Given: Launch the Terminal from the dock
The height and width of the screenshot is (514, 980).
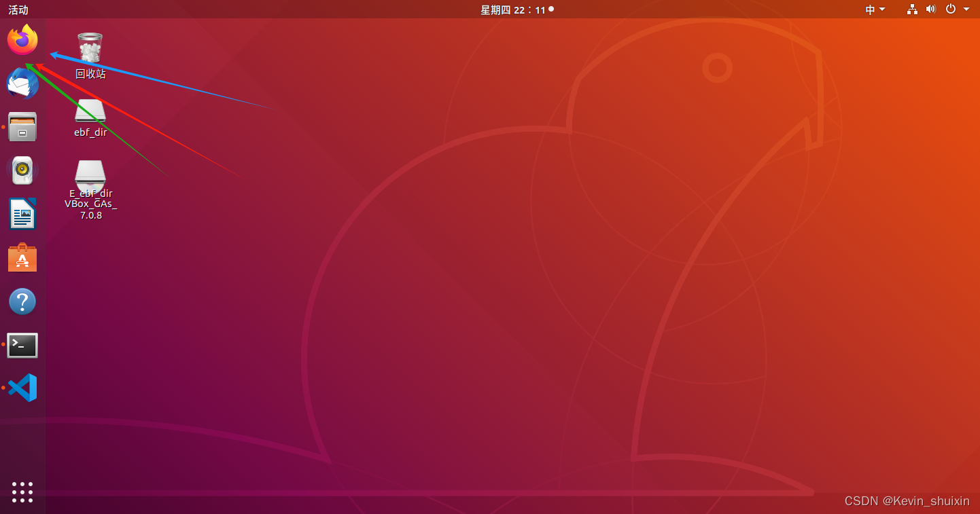Looking at the screenshot, I should (x=22, y=345).
